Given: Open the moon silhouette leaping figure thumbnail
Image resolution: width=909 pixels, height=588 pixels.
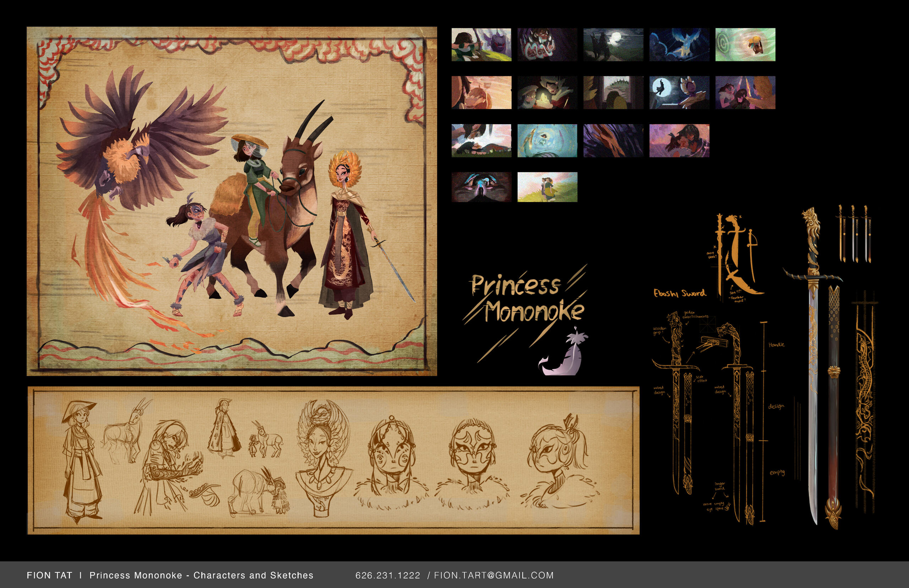Looking at the screenshot, I should (679, 92).
